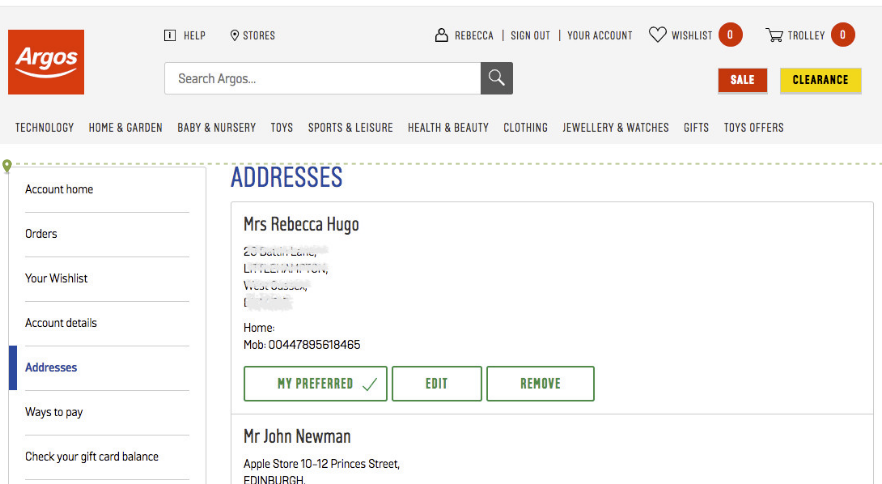Screen dimensions: 882x484
Task: Open the Clothing menu
Action: pyautogui.click(x=525, y=128)
